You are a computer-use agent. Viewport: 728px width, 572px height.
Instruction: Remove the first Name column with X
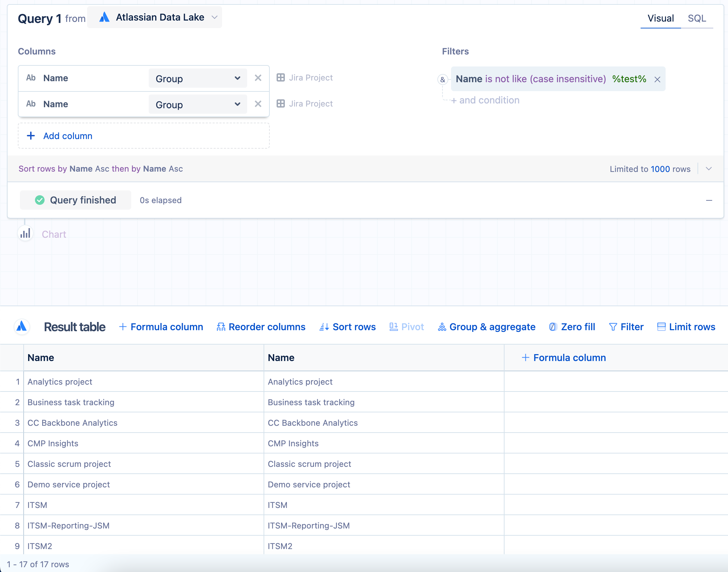coord(258,78)
